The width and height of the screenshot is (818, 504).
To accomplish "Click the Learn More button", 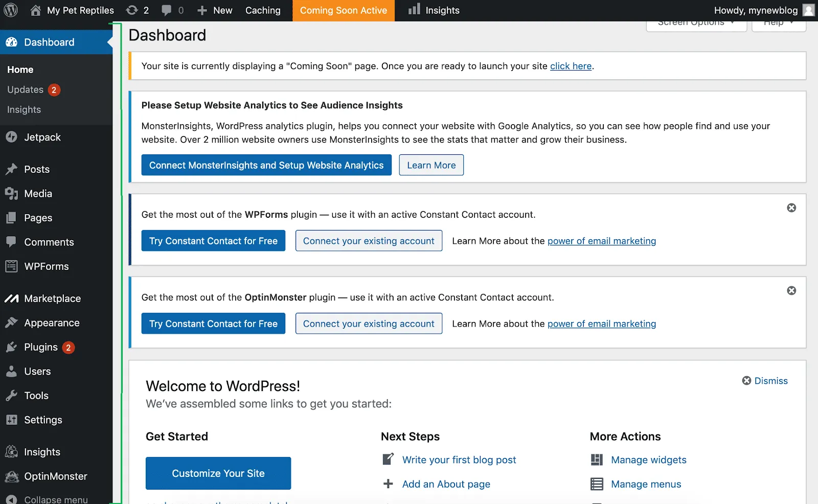I will [x=431, y=165].
